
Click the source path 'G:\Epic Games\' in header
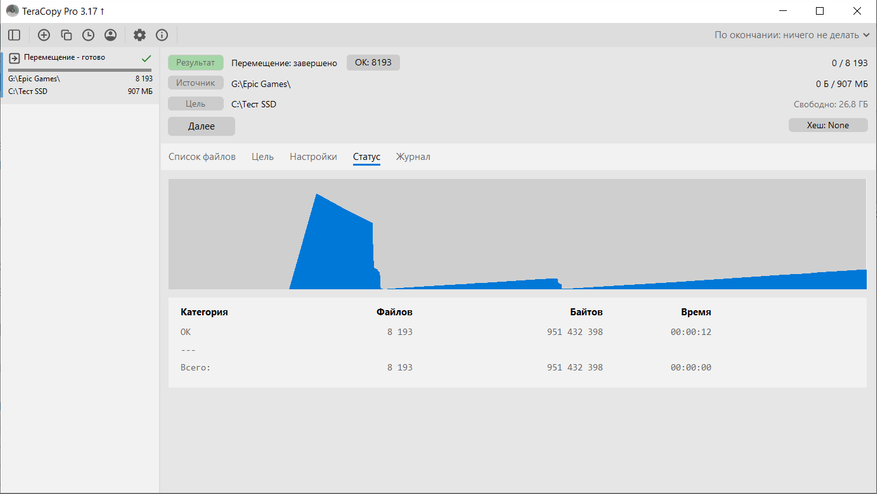point(261,84)
